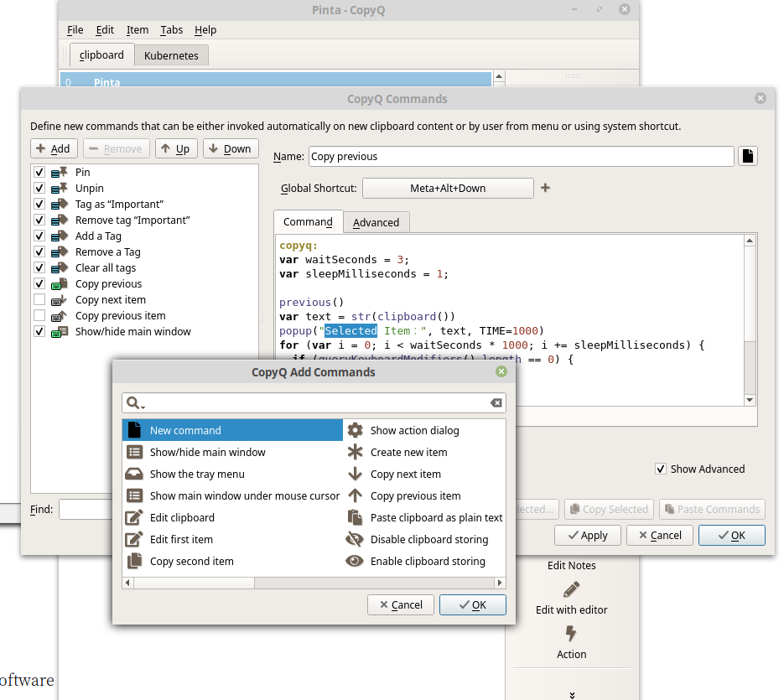Toggle the Unpin command checkbox

click(x=39, y=188)
